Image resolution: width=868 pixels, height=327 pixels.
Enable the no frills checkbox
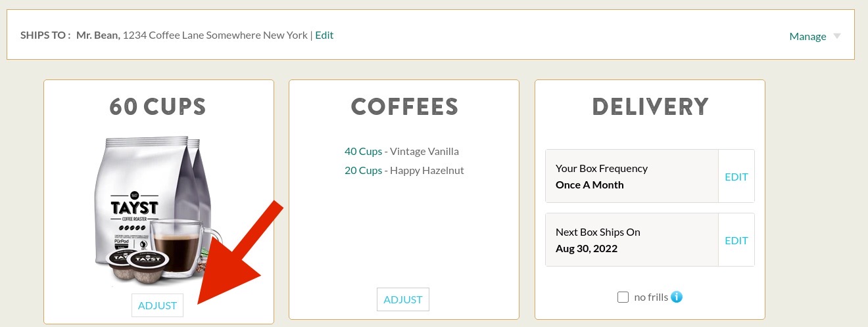[623, 297]
